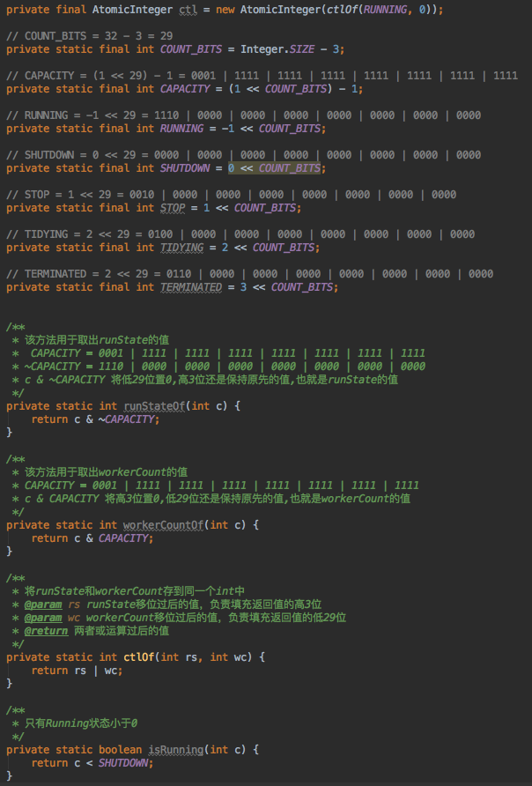532x786 pixels.
Task: Click the '~CAPACITY = 1110' Javadoc line
Action: (225, 367)
